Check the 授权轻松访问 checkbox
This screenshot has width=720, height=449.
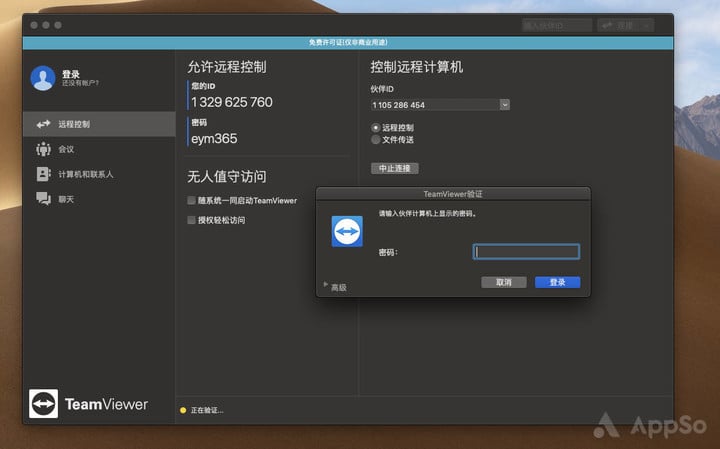pyautogui.click(x=192, y=220)
